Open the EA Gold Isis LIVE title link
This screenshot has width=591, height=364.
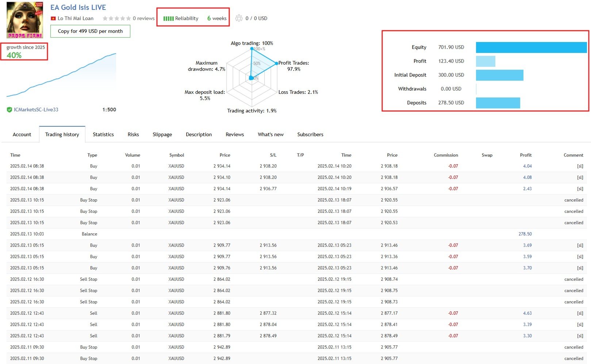coord(78,7)
